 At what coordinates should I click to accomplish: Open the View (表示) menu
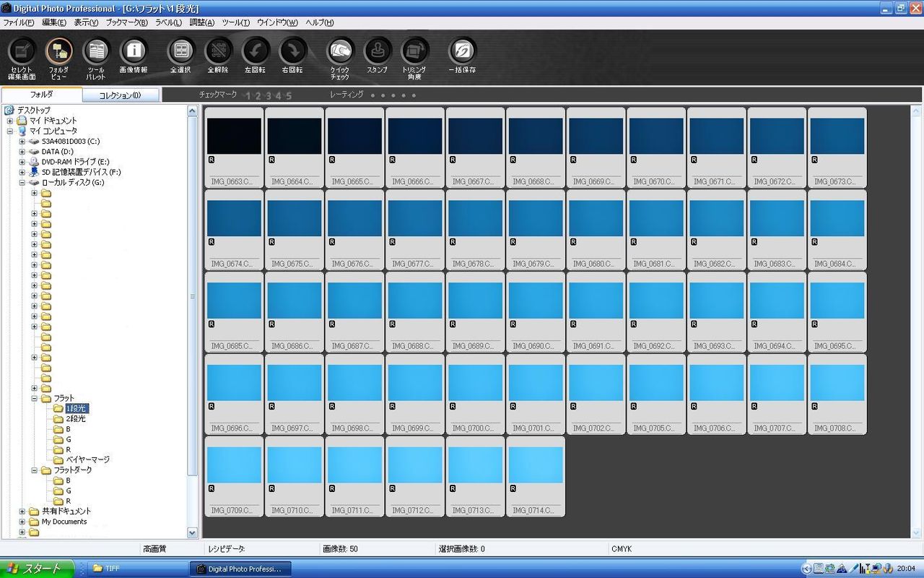[86, 22]
